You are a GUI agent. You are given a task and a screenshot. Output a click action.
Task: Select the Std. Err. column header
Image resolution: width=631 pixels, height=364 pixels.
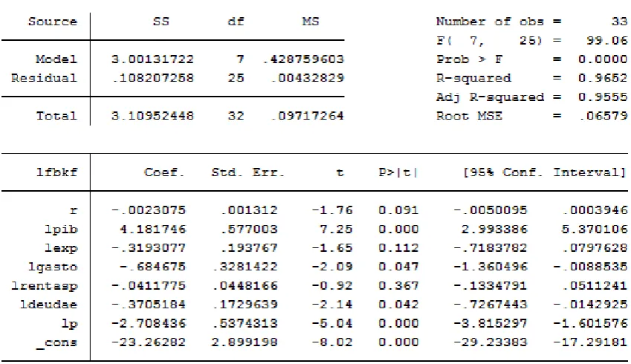pos(248,172)
